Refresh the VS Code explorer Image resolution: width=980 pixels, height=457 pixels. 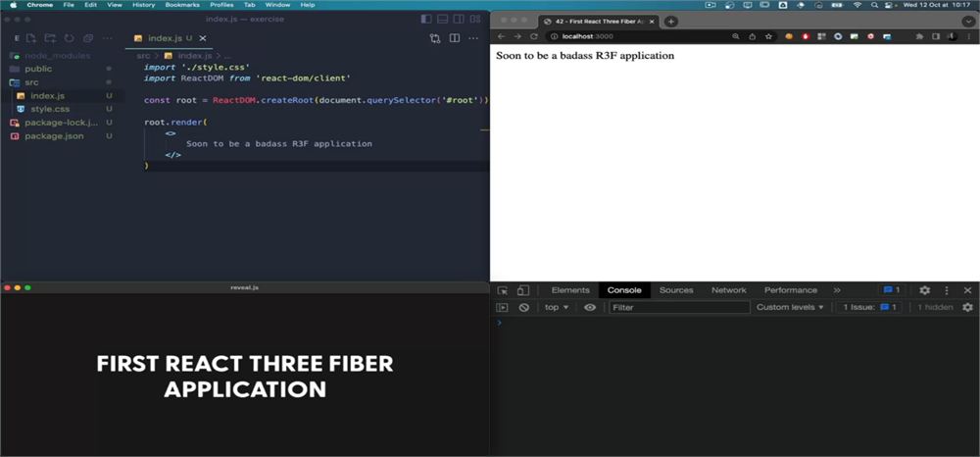click(69, 38)
